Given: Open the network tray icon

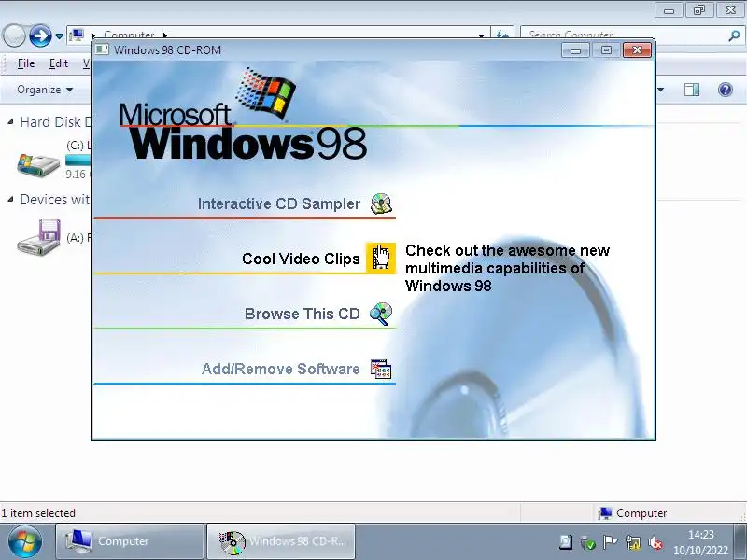Looking at the screenshot, I should [x=633, y=542].
